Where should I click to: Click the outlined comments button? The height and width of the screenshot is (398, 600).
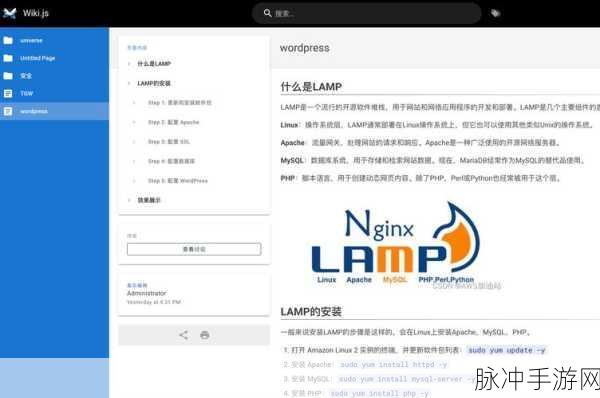coord(194,249)
